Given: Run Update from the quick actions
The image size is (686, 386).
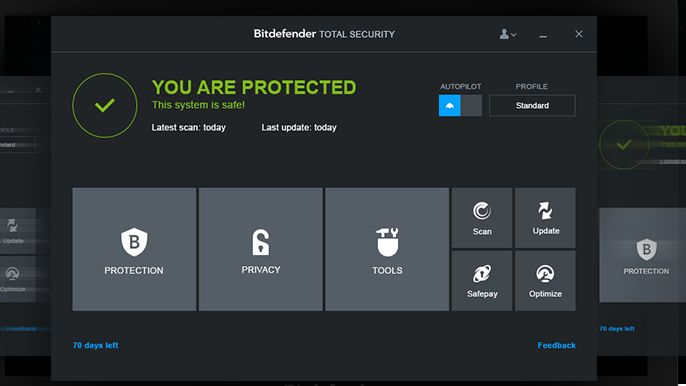Looking at the screenshot, I should pos(545,218).
